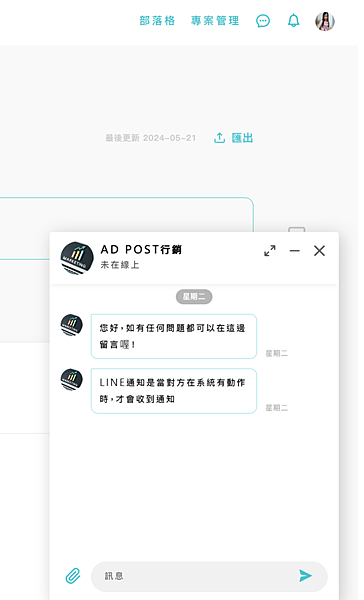Screen dimensions: 364x600
Task: Minimize the AD POST行銷 chat window
Action: (x=295, y=251)
